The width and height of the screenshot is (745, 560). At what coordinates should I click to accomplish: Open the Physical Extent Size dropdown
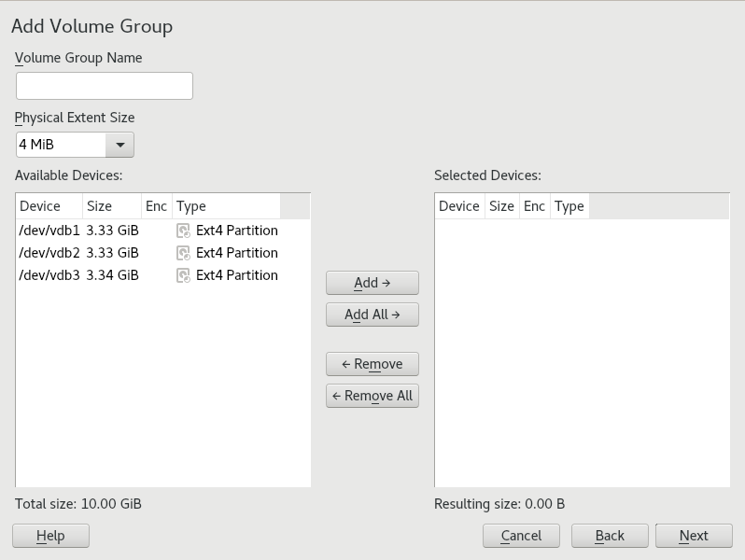[x=119, y=145]
